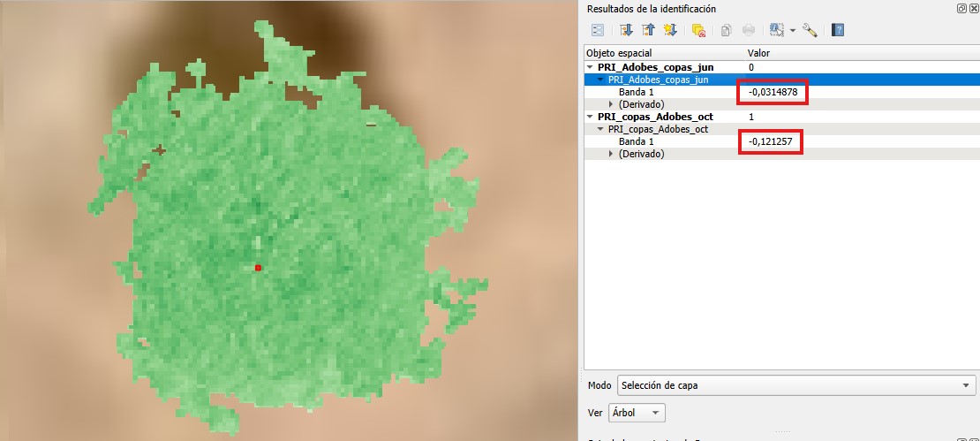Open the identify selection mode arrow menu
Screen dimensions: 980x441
(x=792, y=30)
